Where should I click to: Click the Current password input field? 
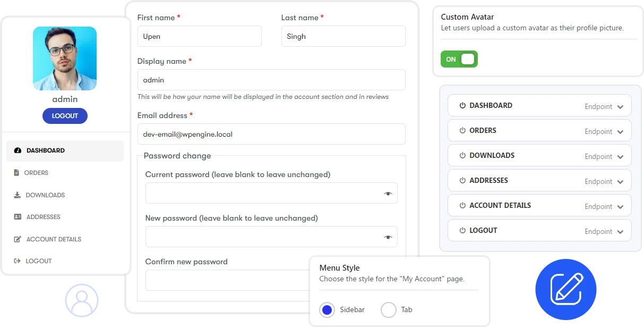(x=271, y=194)
